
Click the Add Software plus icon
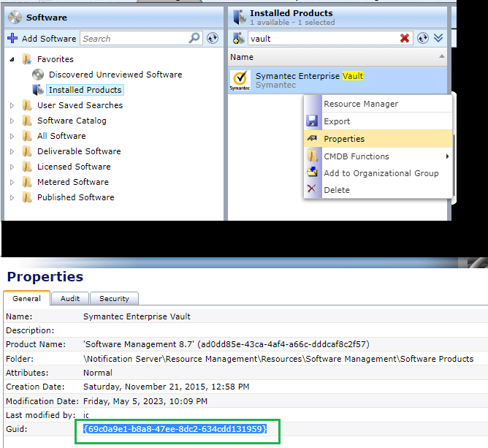pyautogui.click(x=12, y=38)
